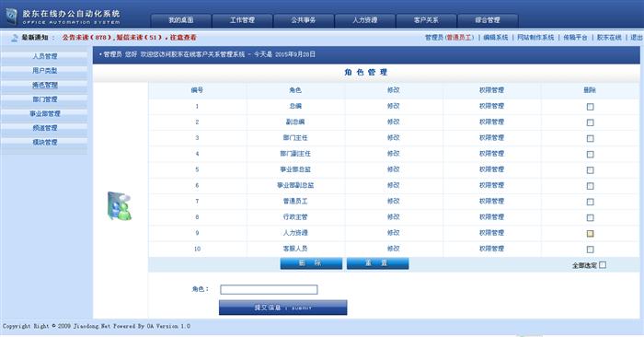Select 用户类型 in the sidebar
The width and height of the screenshot is (644, 337).
click(45, 71)
